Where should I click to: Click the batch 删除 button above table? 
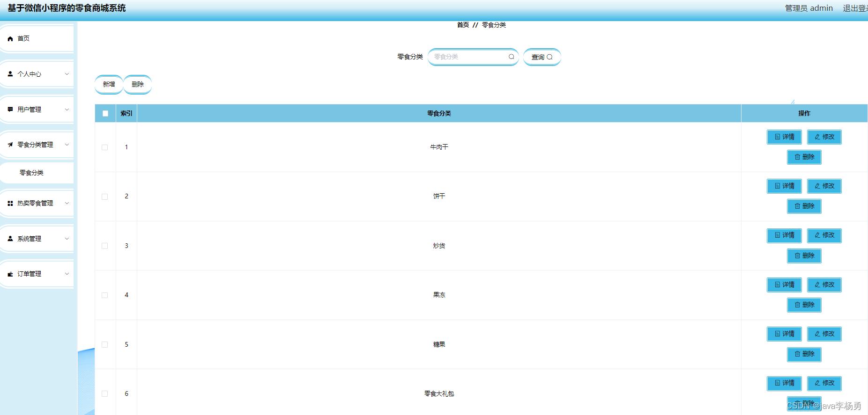coord(138,85)
